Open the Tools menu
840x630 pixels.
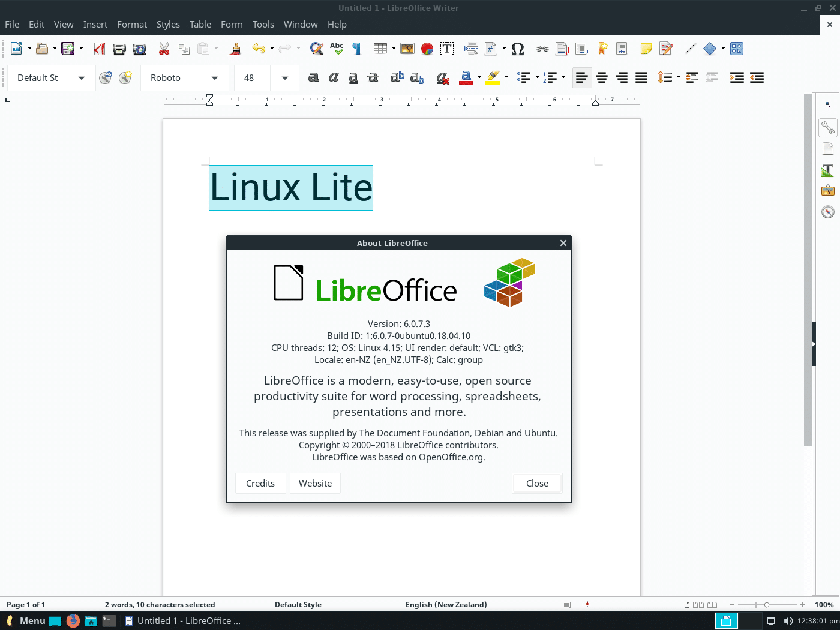point(263,24)
